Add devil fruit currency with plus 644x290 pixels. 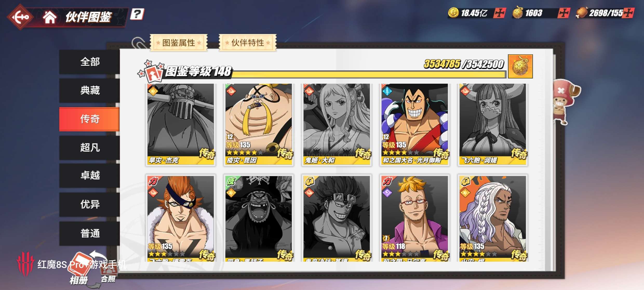point(564,13)
